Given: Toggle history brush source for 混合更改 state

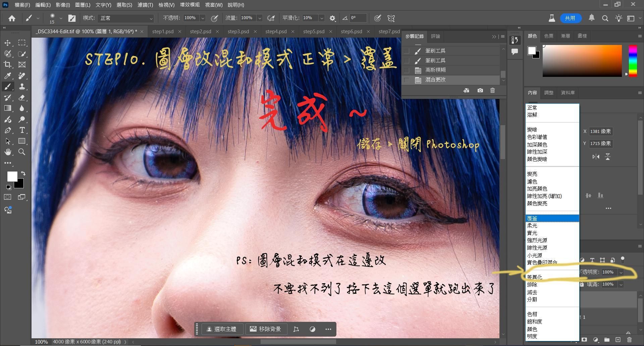Looking at the screenshot, I should pyautogui.click(x=407, y=80).
